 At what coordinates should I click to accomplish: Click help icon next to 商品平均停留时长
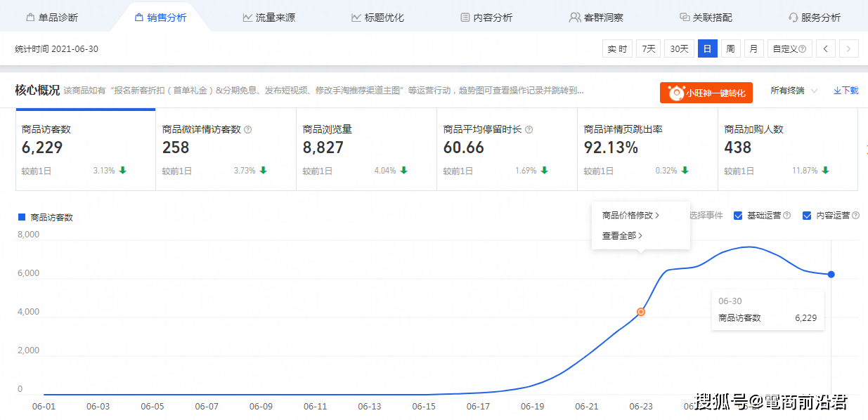(529, 130)
